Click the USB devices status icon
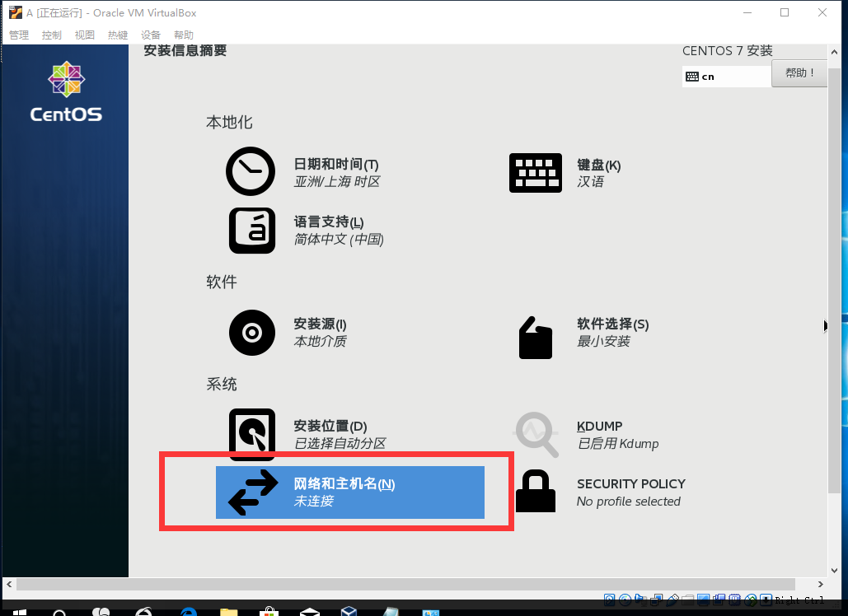This screenshot has height=616, width=848. click(672, 600)
